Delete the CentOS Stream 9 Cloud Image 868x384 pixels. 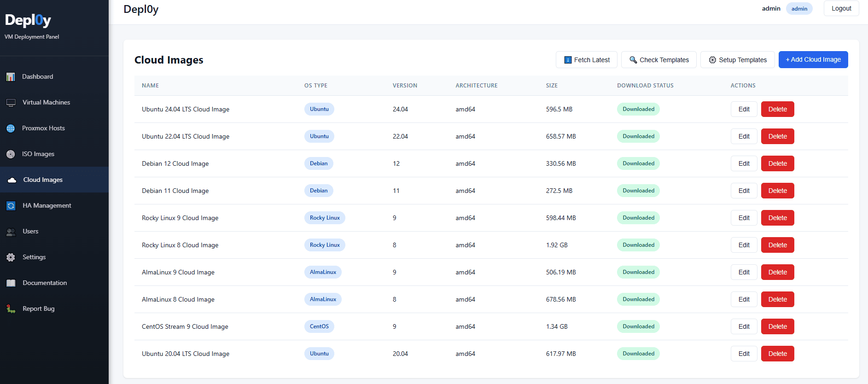point(777,327)
